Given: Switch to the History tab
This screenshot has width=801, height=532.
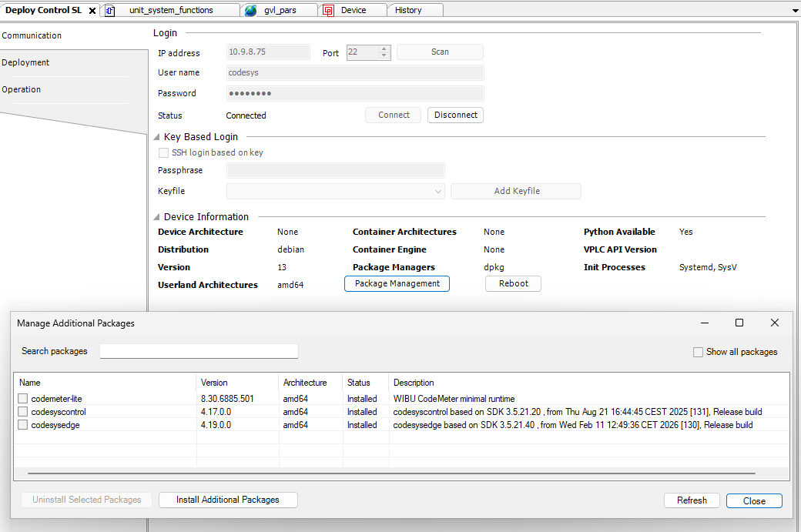Looking at the screenshot, I should tap(408, 10).
